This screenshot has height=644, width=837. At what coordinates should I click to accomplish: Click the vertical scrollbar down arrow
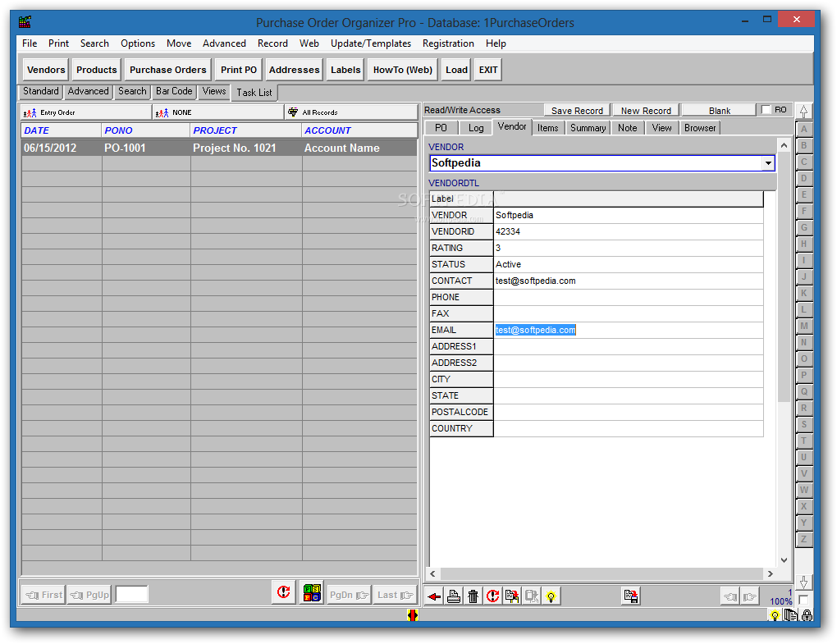pyautogui.click(x=784, y=560)
